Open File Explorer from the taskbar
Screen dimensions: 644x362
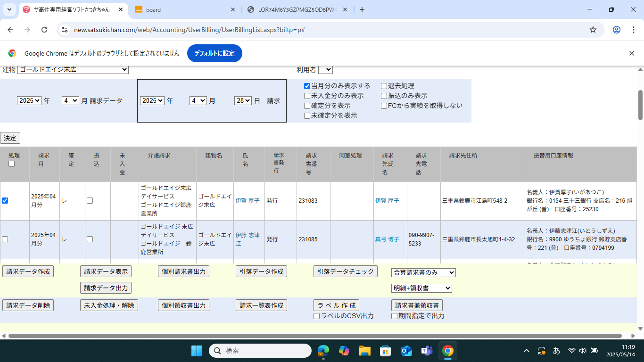[364, 351]
